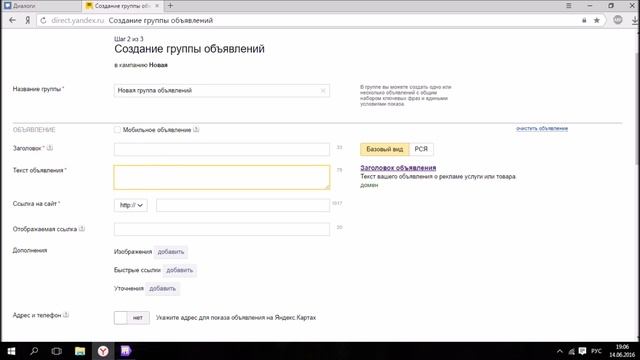This screenshot has height=360, width=640.
Task: Focus the Заголовок input field
Action: click(222, 149)
